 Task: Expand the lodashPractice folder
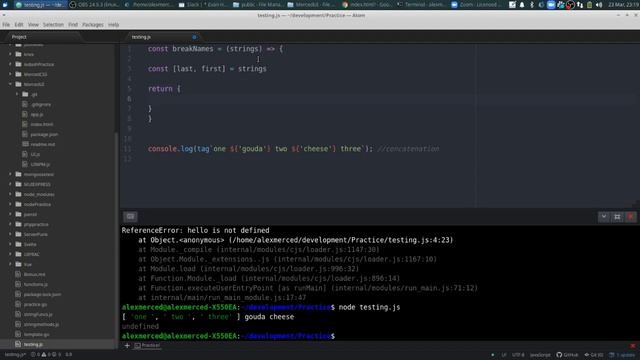(x=11, y=64)
